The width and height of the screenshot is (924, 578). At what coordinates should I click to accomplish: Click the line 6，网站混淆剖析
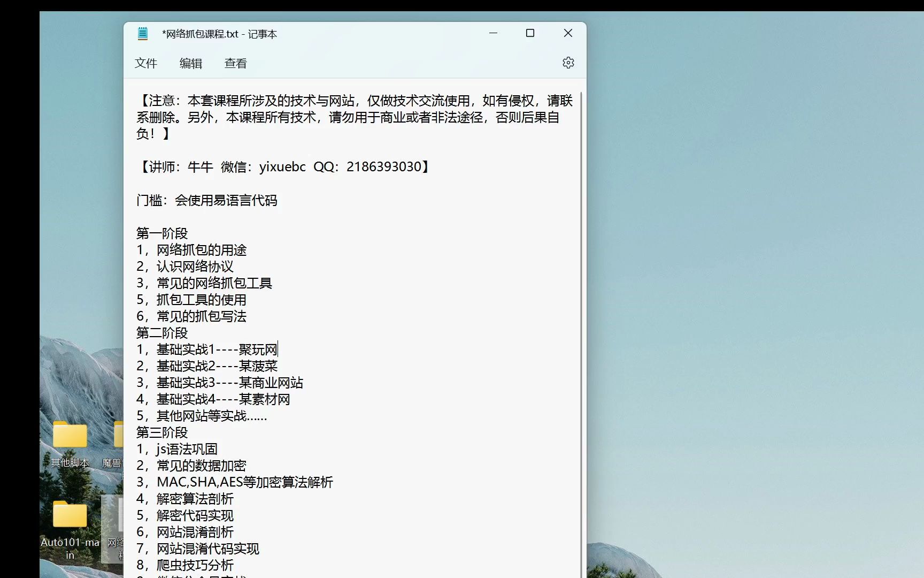(x=185, y=532)
